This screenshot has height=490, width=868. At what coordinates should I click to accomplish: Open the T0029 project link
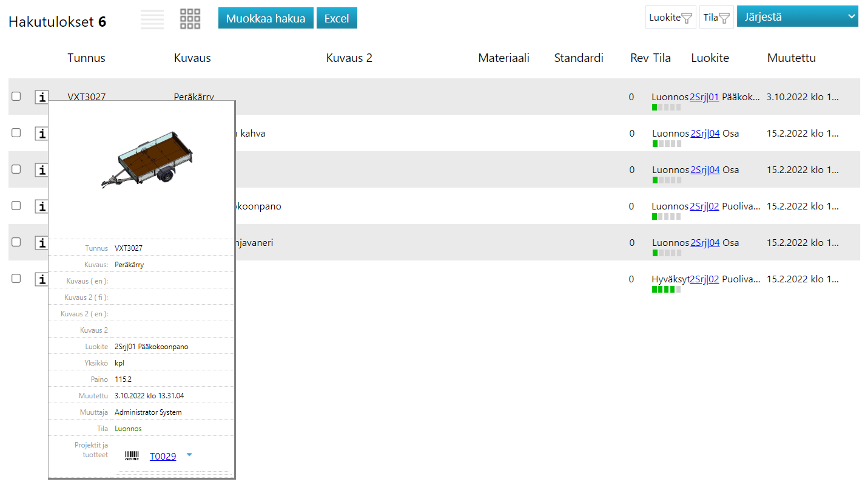coord(163,456)
